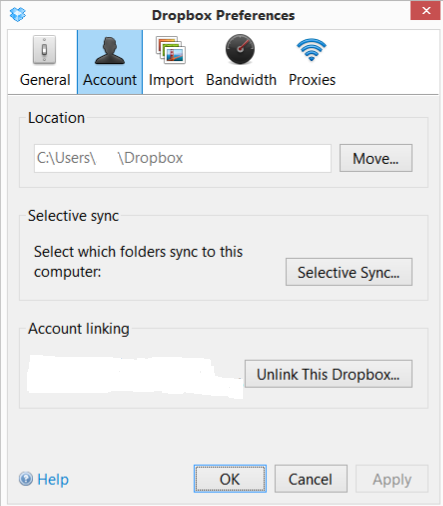This screenshot has height=506, width=443.
Task: Open the Proxies wifi signal icon
Action: (x=311, y=50)
